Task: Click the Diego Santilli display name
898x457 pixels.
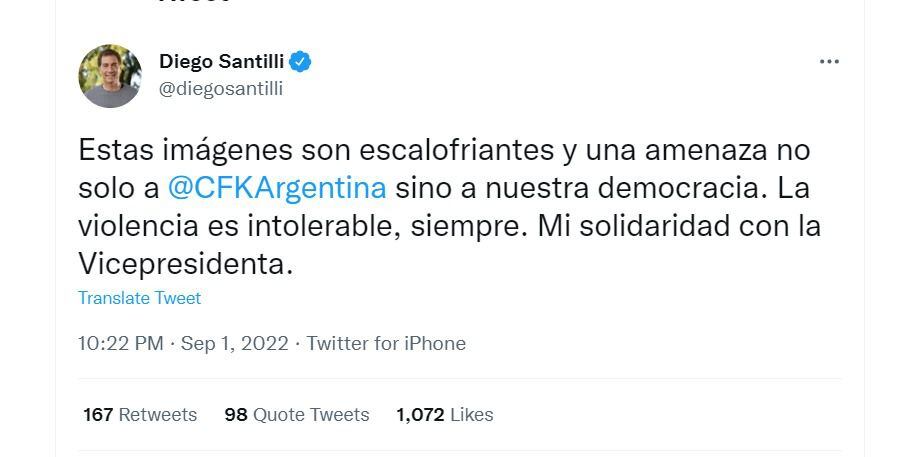Action: click(221, 62)
